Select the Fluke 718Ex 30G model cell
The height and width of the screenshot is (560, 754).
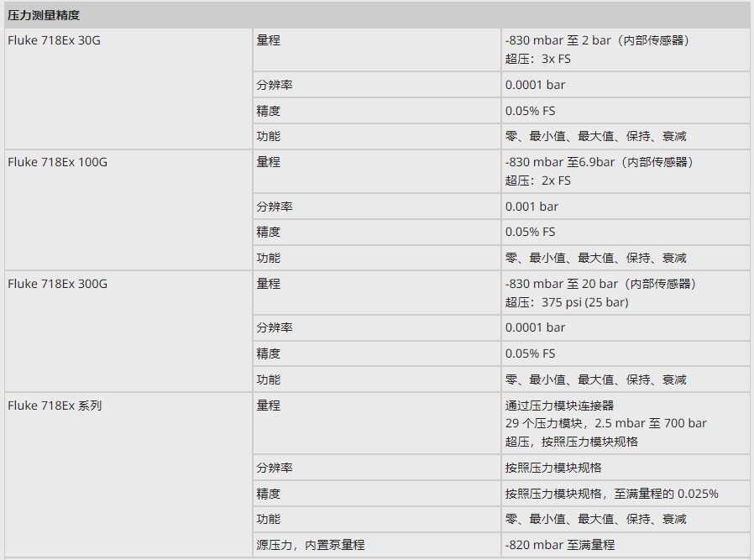point(128,88)
